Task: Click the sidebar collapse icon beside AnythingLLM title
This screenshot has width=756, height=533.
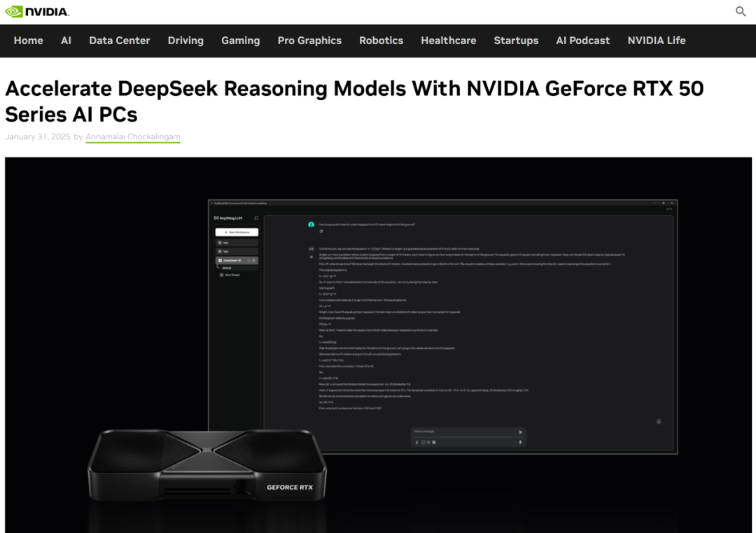Action: (256, 218)
